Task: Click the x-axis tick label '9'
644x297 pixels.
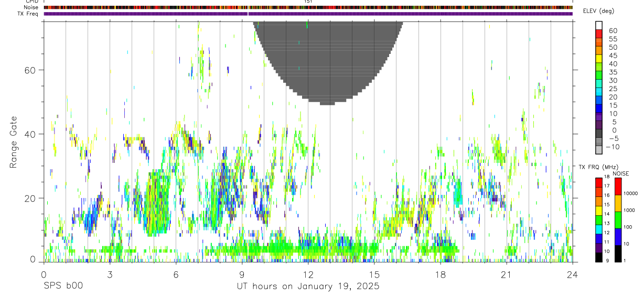Action: [242, 274]
